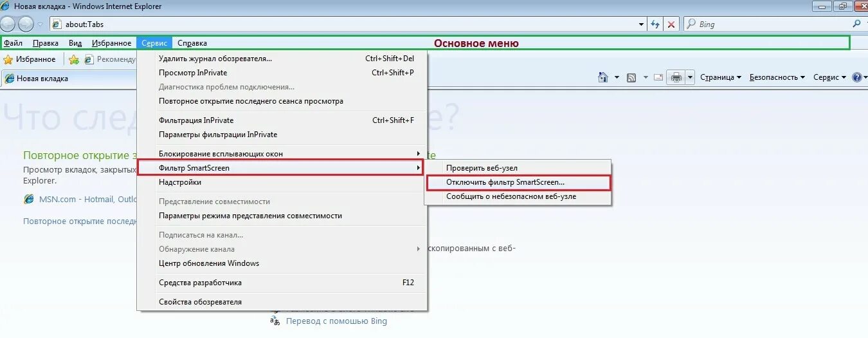Open the Сервис command bar dropdown
Screen dimensions: 868x338
pyautogui.click(x=829, y=77)
